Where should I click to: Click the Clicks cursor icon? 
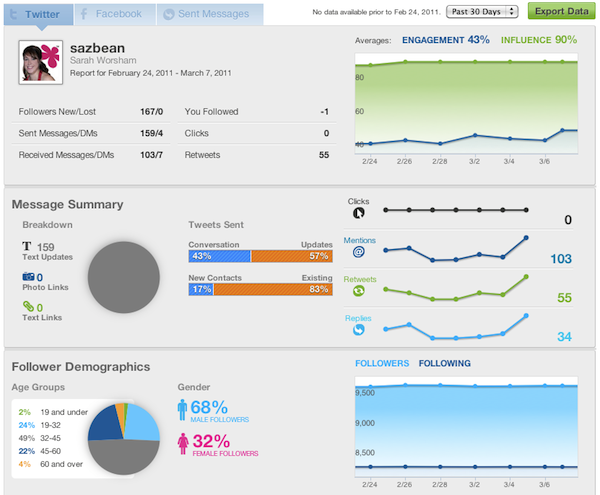pyautogui.click(x=358, y=212)
